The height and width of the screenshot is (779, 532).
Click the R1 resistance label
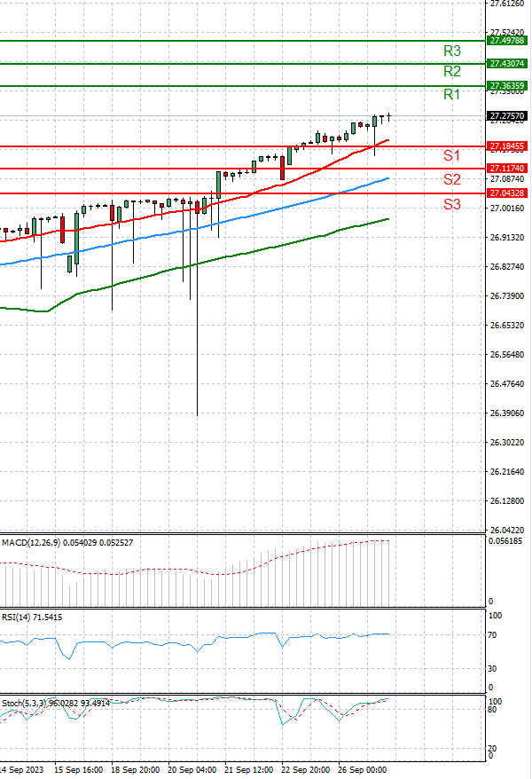tap(452, 94)
